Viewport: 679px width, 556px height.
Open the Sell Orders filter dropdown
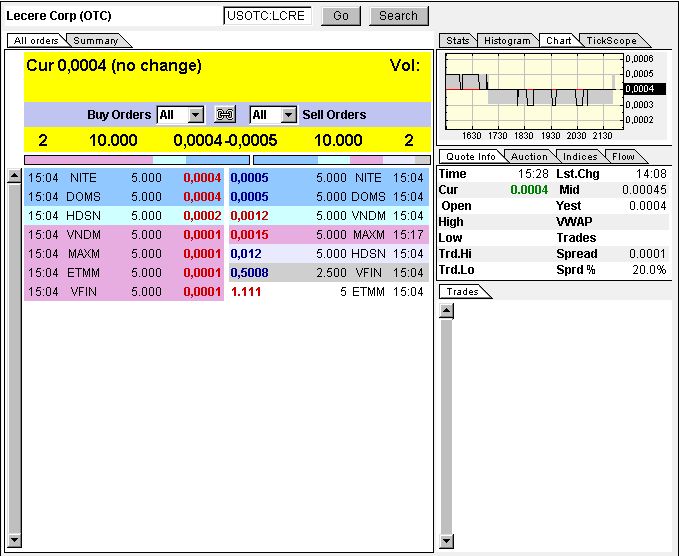click(x=289, y=115)
